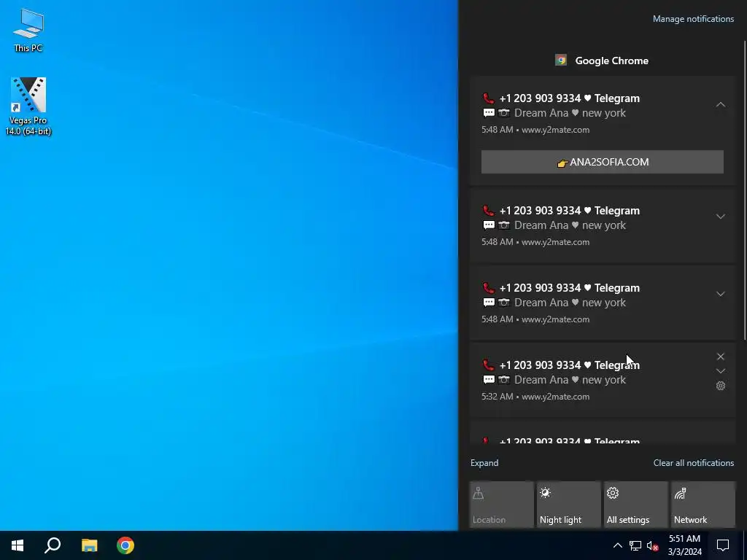The image size is (747, 560).
Task: Open the 5:51 AM clock and date
Action: tap(684, 545)
